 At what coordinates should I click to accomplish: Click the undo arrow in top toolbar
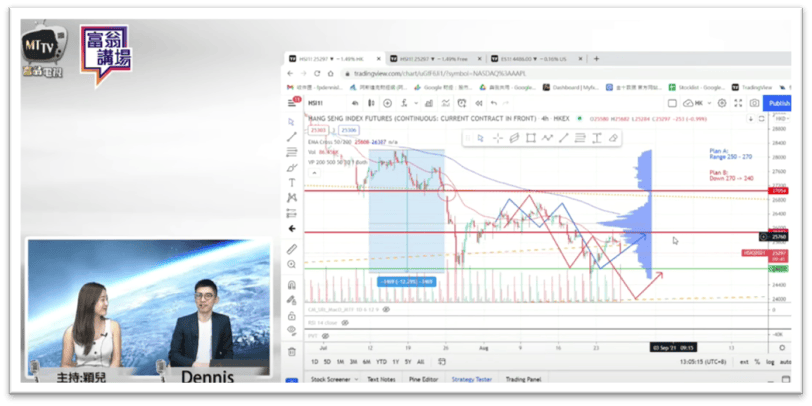(494, 103)
